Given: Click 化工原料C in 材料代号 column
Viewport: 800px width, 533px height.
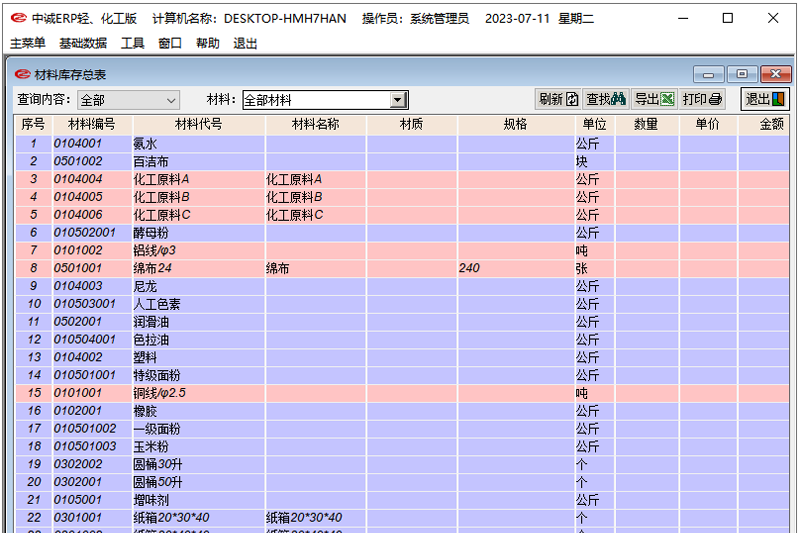Looking at the screenshot, I should click(198, 215).
